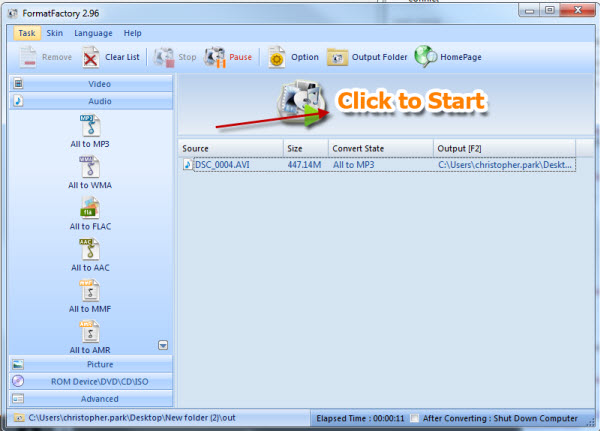Choose the All to WMA converter icon

pos(90,166)
